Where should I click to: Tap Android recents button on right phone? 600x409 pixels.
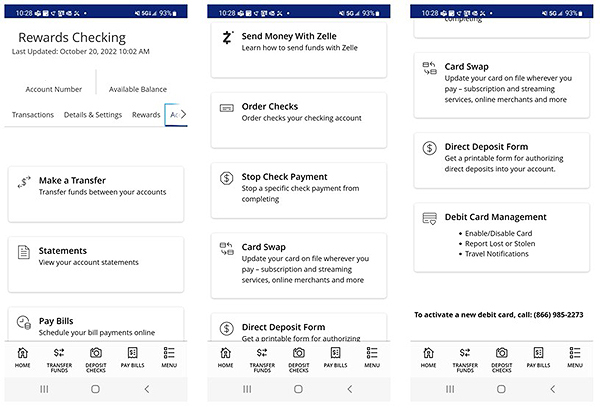click(x=450, y=389)
